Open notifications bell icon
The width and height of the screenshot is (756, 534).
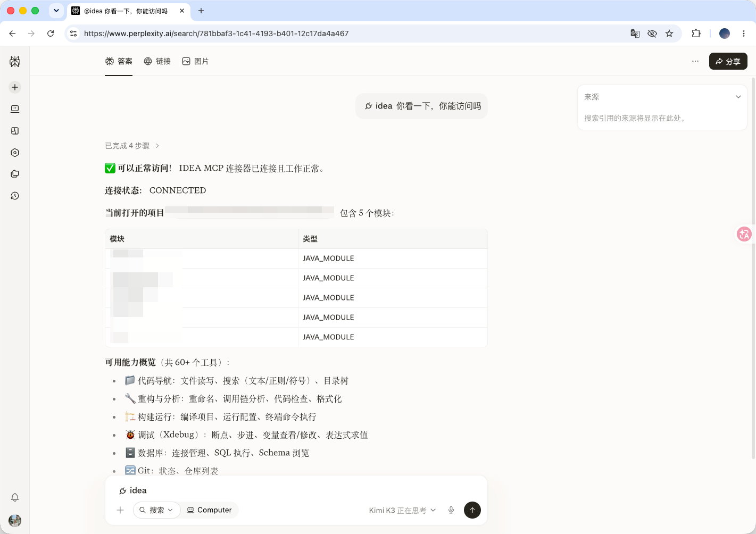click(x=15, y=497)
